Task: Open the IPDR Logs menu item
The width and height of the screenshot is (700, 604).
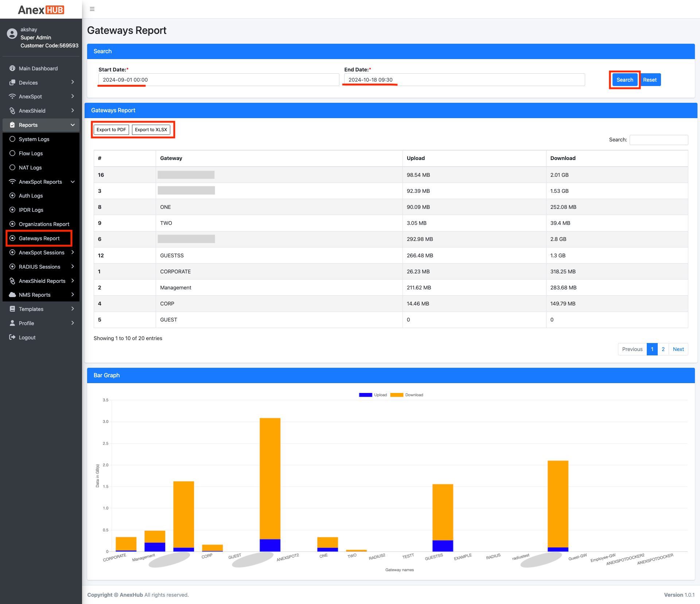Action: 31,210
